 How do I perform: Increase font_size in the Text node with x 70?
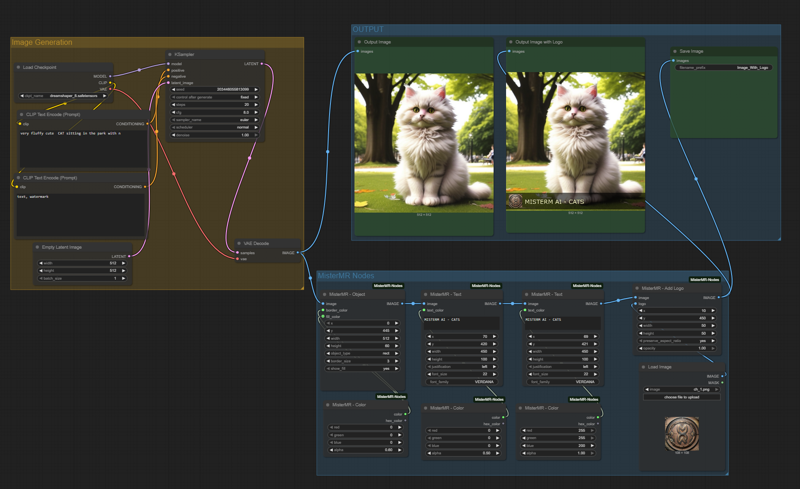click(x=494, y=374)
